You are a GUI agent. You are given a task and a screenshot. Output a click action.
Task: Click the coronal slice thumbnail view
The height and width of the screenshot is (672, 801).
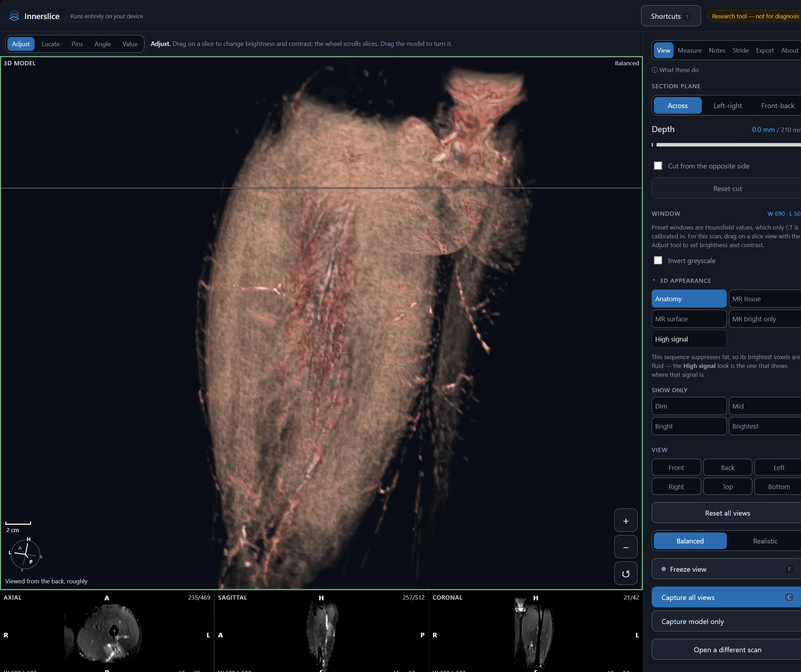536,631
